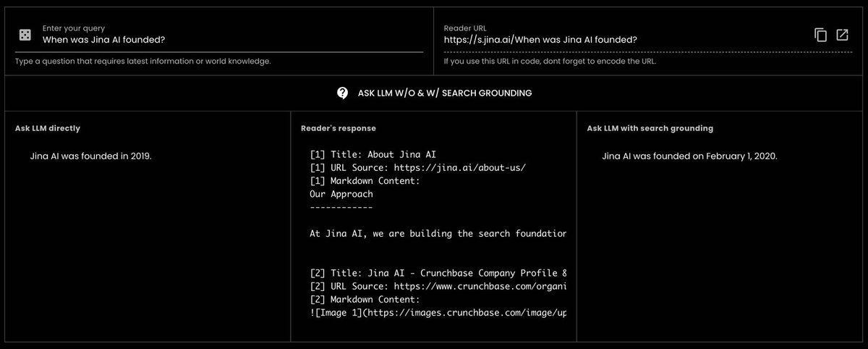Click hint about encoding the URL
This screenshot has height=349, width=868.
coord(550,62)
